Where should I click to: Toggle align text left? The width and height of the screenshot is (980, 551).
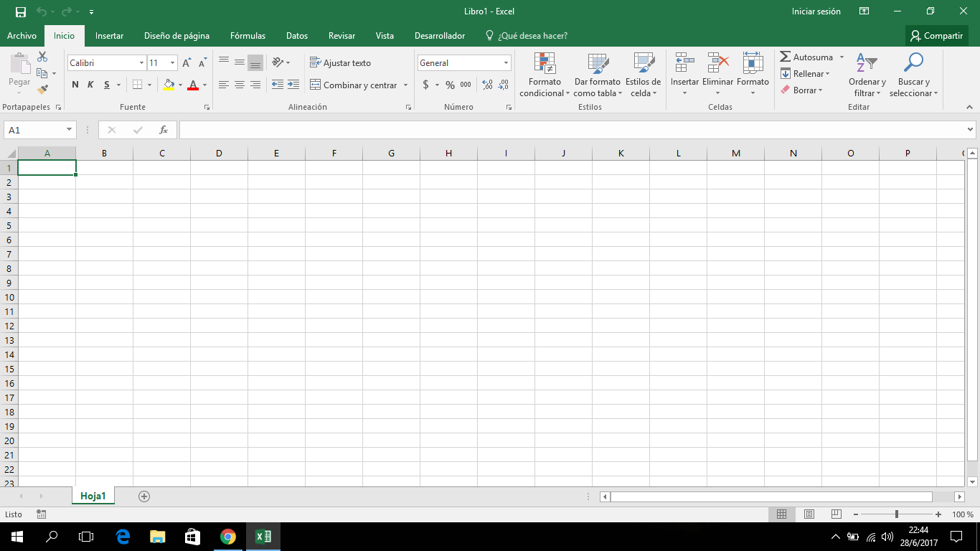(224, 85)
